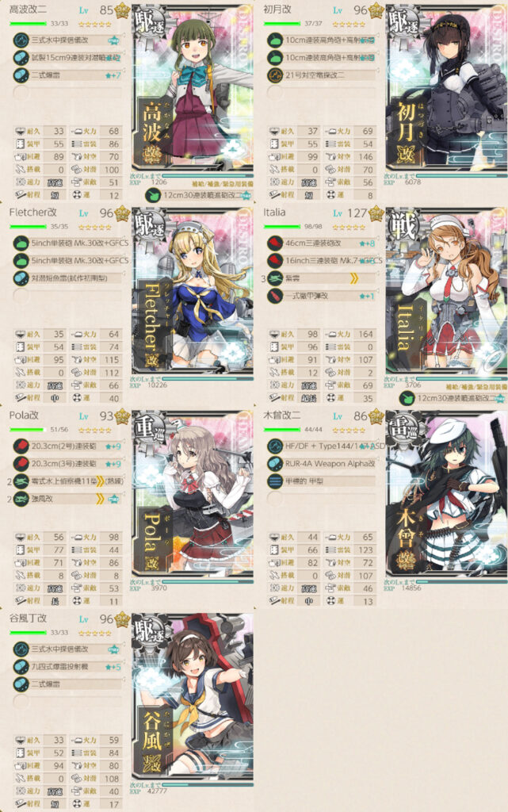
Task: Click the 紫雲 seaplane icon on Italia
Action: [275, 278]
